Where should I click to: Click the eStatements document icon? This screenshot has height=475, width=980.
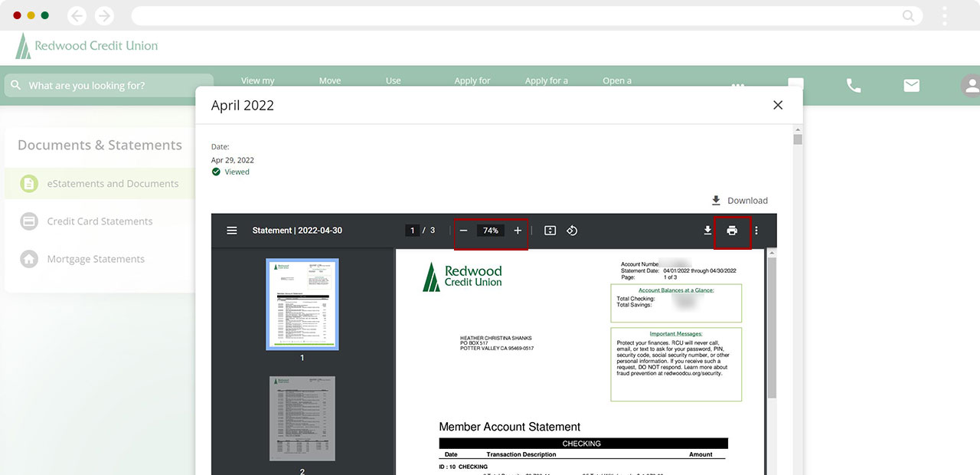click(29, 184)
